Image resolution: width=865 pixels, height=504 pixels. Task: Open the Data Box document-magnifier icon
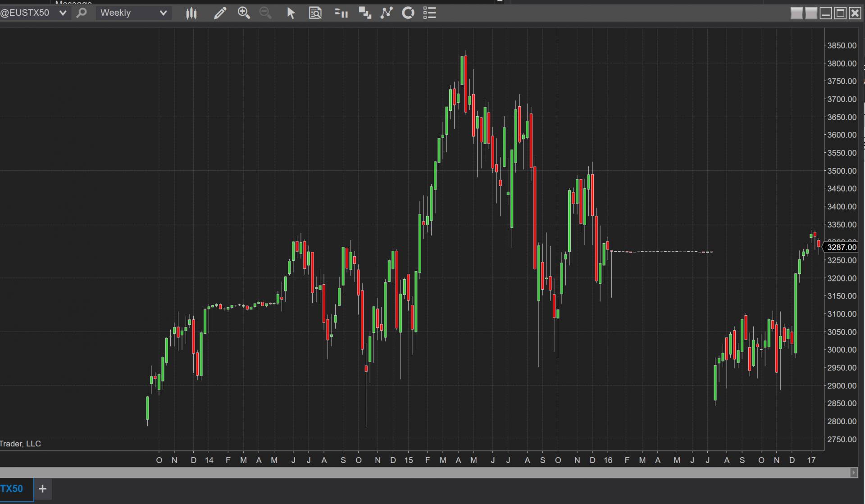pos(315,13)
